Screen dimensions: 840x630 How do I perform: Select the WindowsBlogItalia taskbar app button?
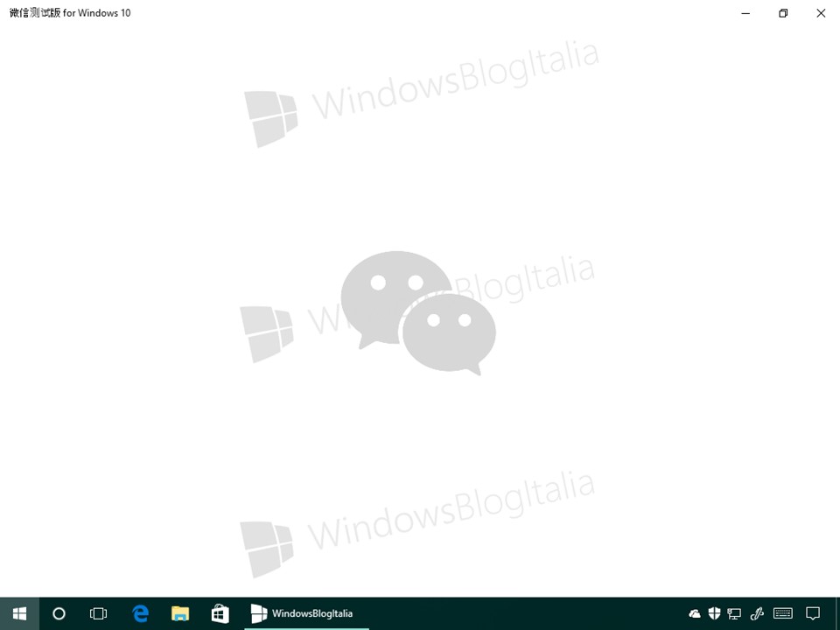click(306, 613)
